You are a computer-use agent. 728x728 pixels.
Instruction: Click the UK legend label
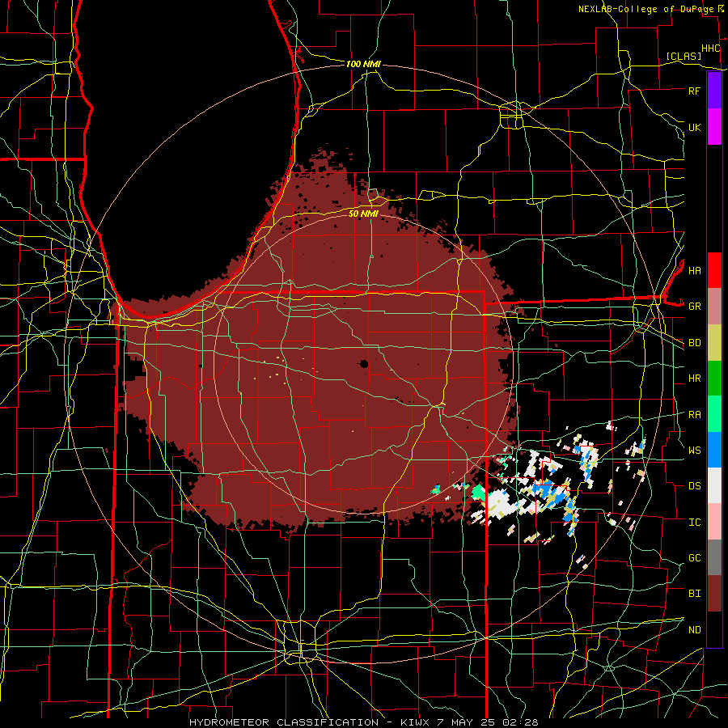click(x=694, y=127)
